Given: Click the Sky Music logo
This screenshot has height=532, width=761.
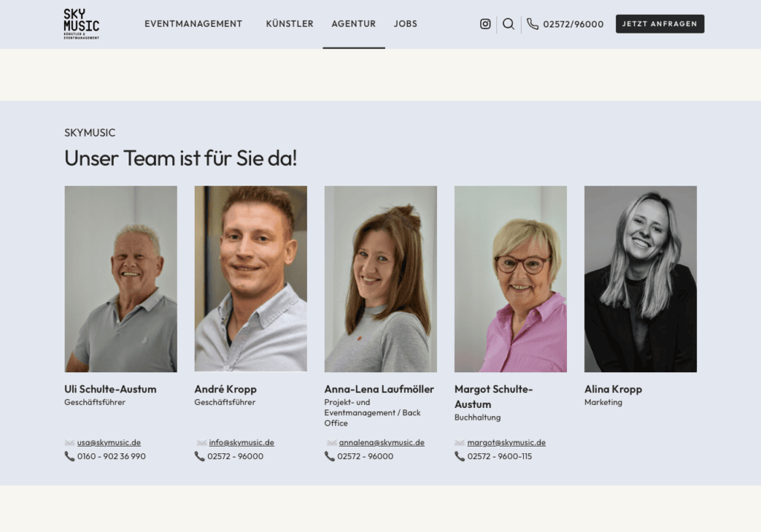Looking at the screenshot, I should point(81,24).
